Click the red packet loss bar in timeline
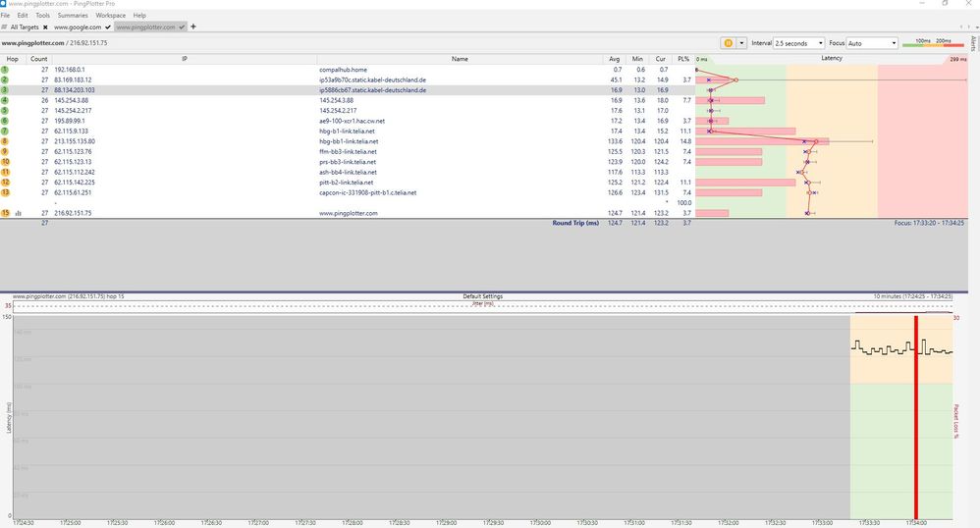The width and height of the screenshot is (980, 528). (x=915, y=417)
